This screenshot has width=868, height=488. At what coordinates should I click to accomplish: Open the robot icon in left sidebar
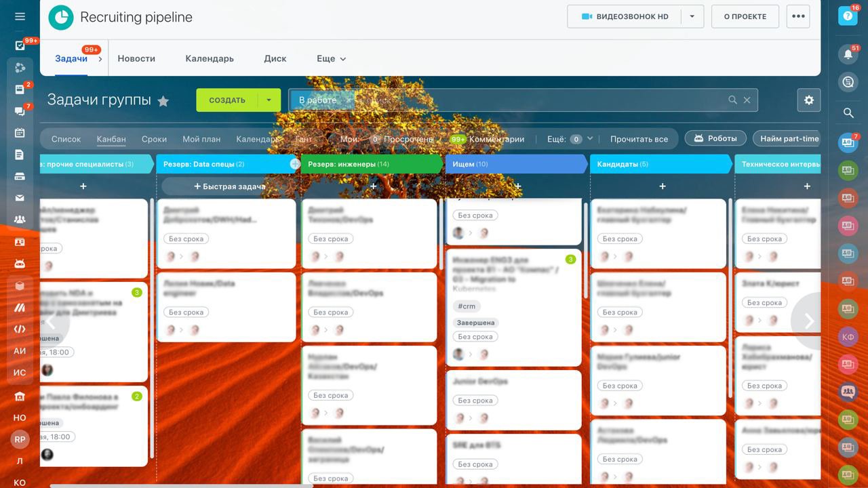pos(20,264)
